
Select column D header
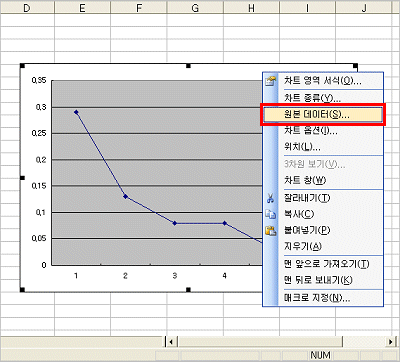pyautogui.click(x=27, y=7)
